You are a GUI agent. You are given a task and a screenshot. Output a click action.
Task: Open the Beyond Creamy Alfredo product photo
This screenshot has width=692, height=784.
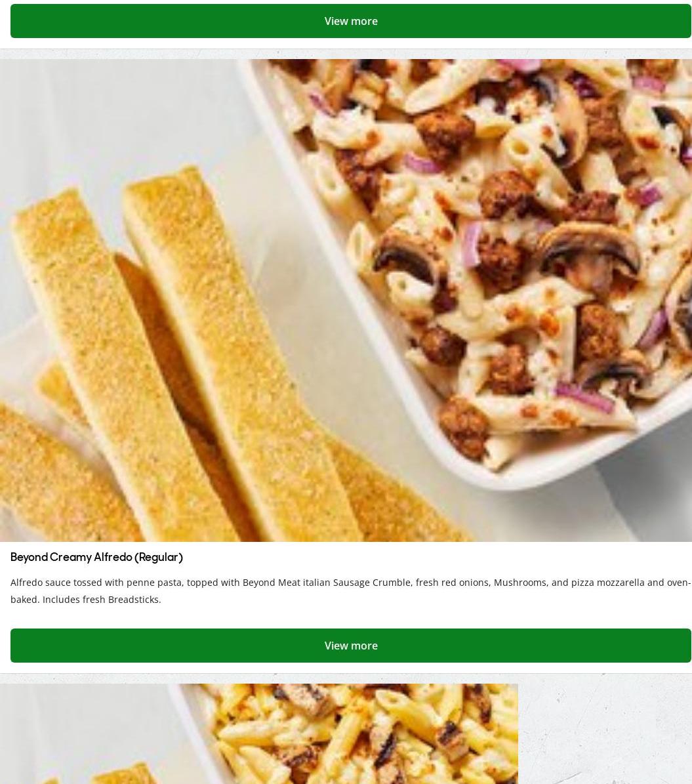[346, 300]
